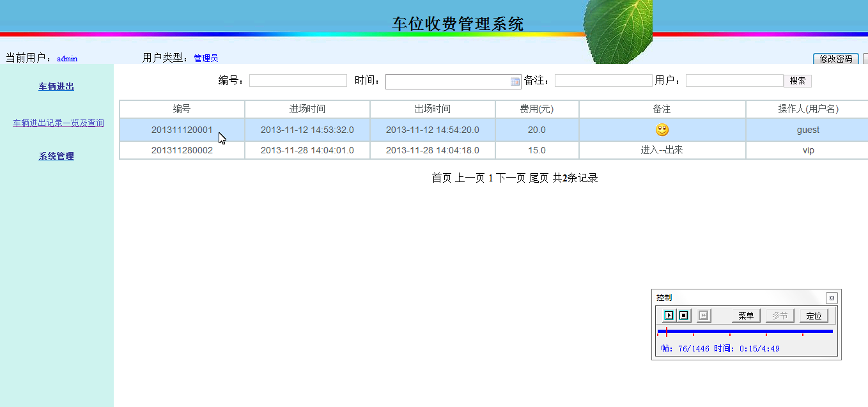Click the blue playback progress bar

[745, 331]
